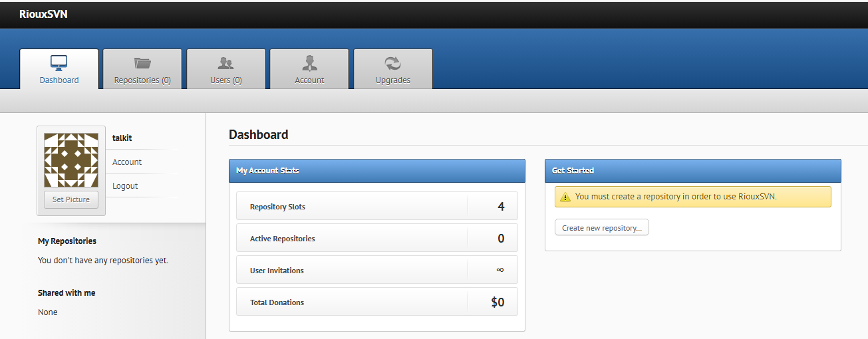Screen dimensions: 868x339
Task: Click the Repositories folder icon
Action: tap(142, 63)
